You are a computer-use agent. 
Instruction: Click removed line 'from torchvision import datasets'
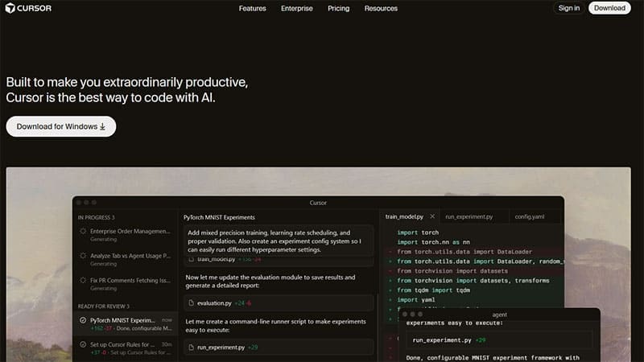[x=452, y=271]
